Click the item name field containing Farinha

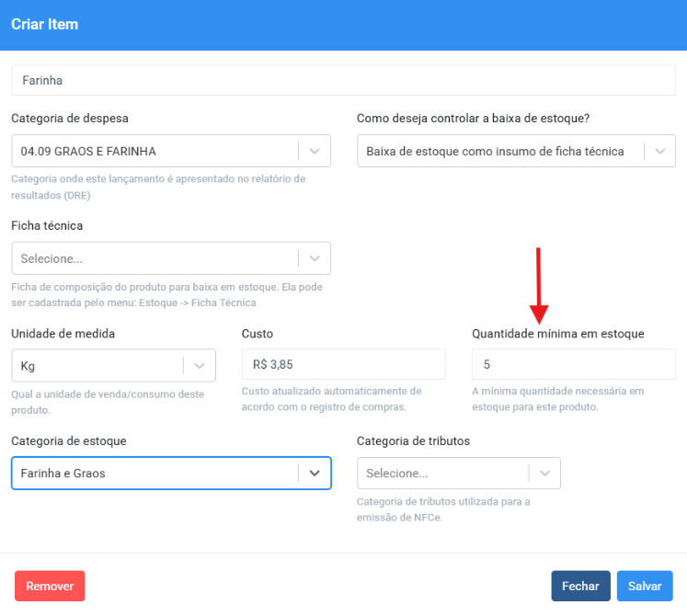click(x=343, y=81)
